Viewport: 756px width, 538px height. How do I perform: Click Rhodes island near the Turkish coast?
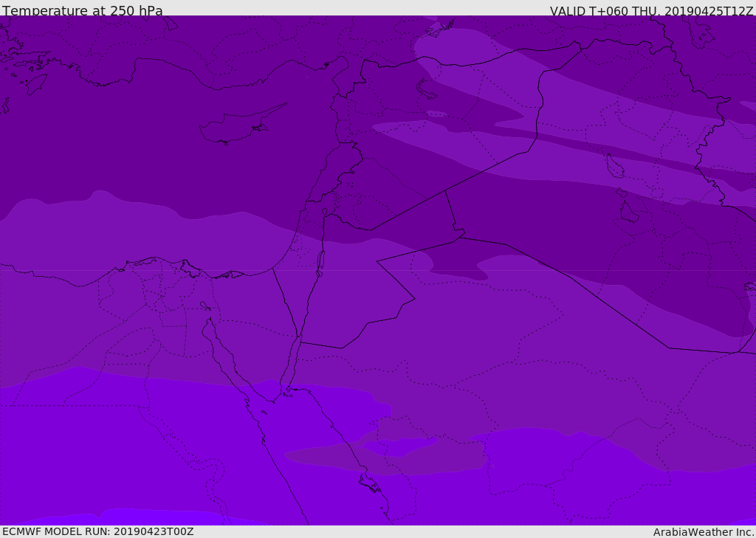[x=36, y=84]
